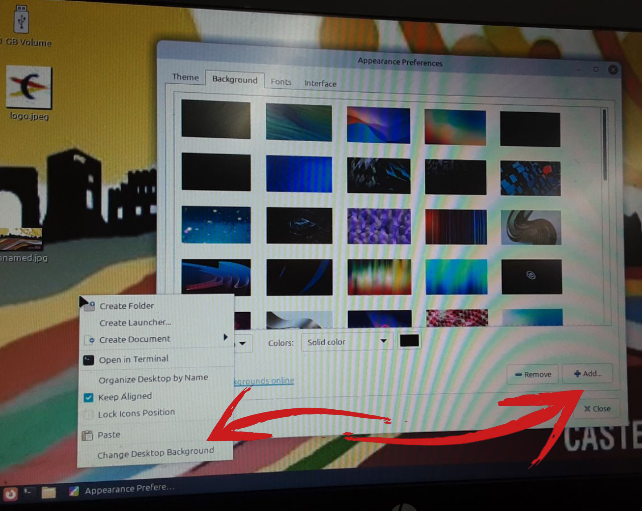Enable Lock Icons Position checkbox
Screen dimensions: 642x513
click(88, 413)
